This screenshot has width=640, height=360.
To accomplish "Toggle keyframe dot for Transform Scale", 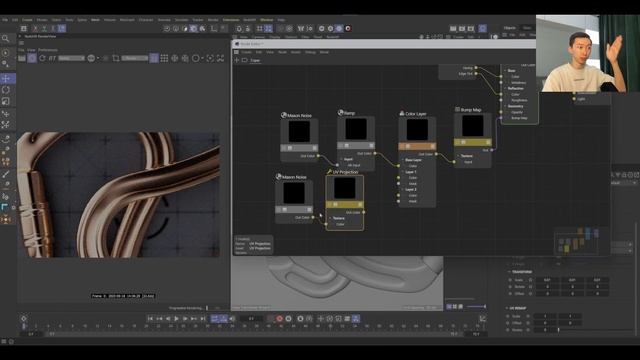I will pos(510,280).
